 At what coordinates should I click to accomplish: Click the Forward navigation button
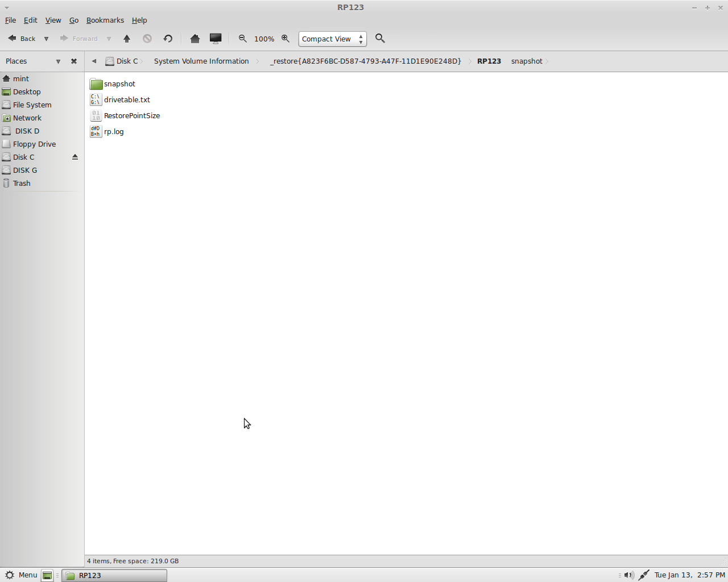[x=79, y=39]
